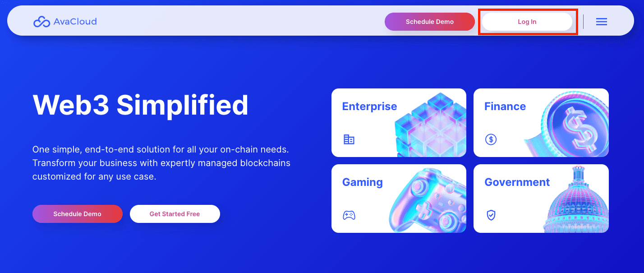Click the Government shield check icon
This screenshot has height=273, width=644.
coord(491,215)
